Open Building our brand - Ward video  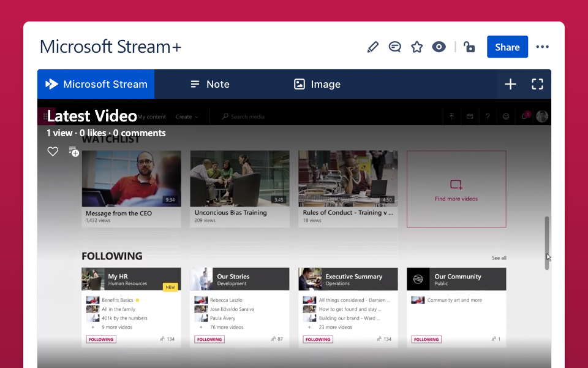pyautogui.click(x=350, y=318)
